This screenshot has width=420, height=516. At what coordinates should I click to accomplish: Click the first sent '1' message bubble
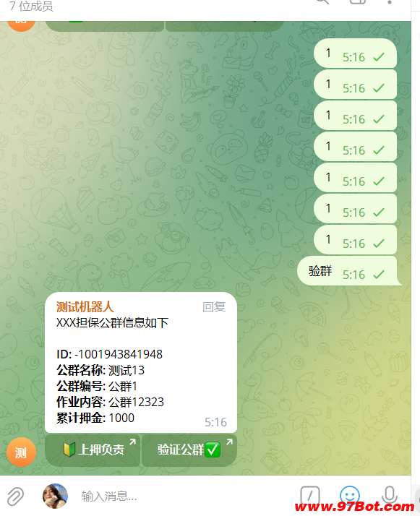(355, 53)
